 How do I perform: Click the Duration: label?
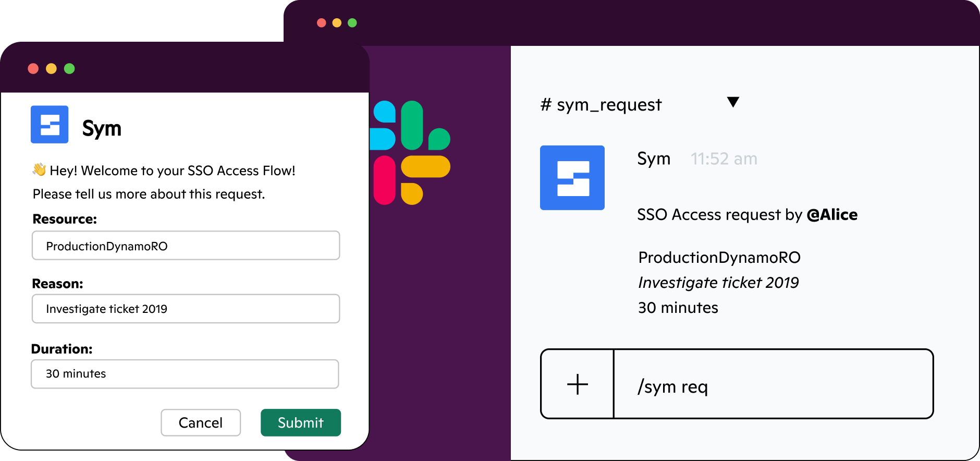pyautogui.click(x=62, y=349)
